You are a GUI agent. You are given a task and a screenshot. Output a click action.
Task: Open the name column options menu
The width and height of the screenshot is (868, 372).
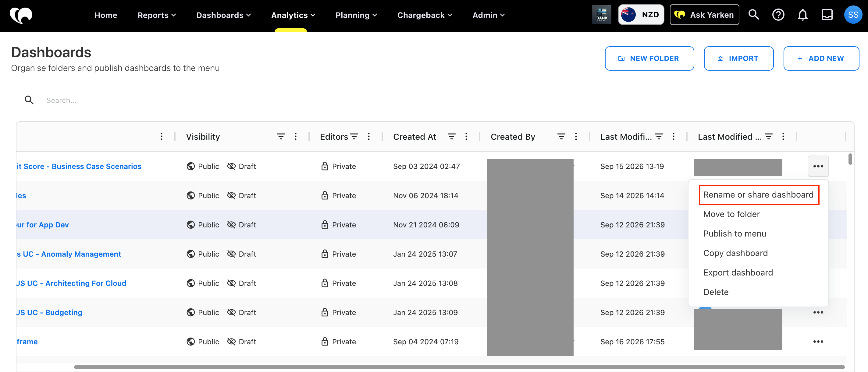click(x=162, y=136)
